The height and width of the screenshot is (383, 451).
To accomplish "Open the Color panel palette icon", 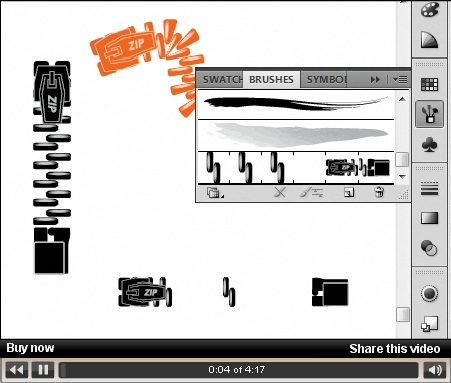I will (429, 9).
